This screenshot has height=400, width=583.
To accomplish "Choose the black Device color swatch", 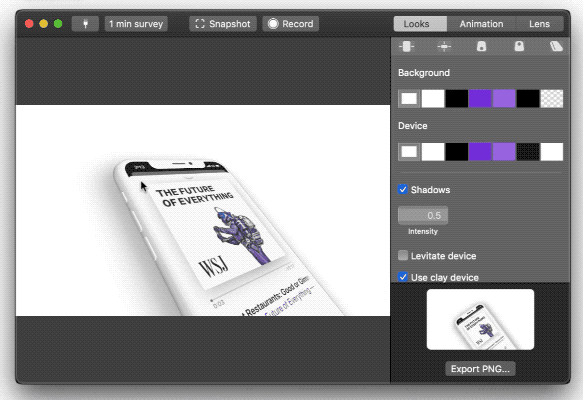I will coord(457,152).
